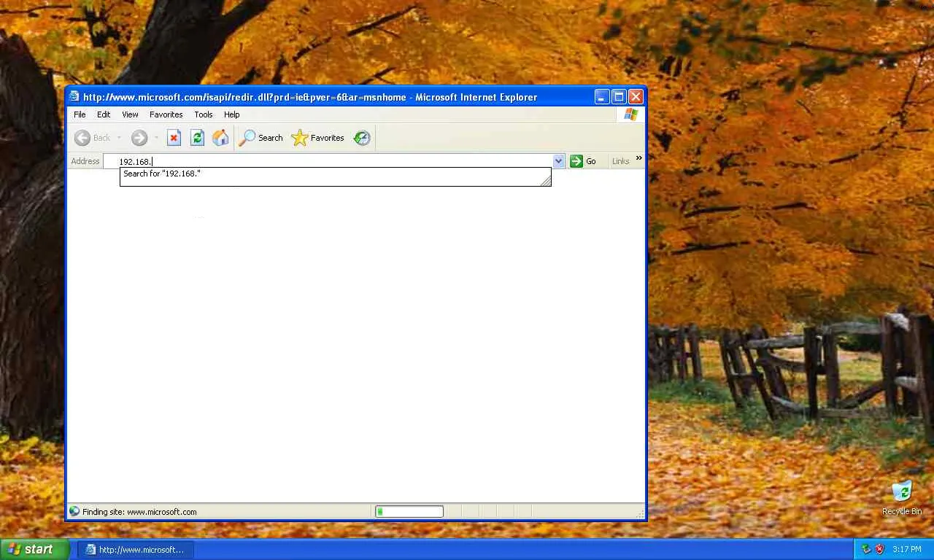Select the Internet Explorer taskbar button
Viewport: 934px width, 560px height.
[136, 550]
